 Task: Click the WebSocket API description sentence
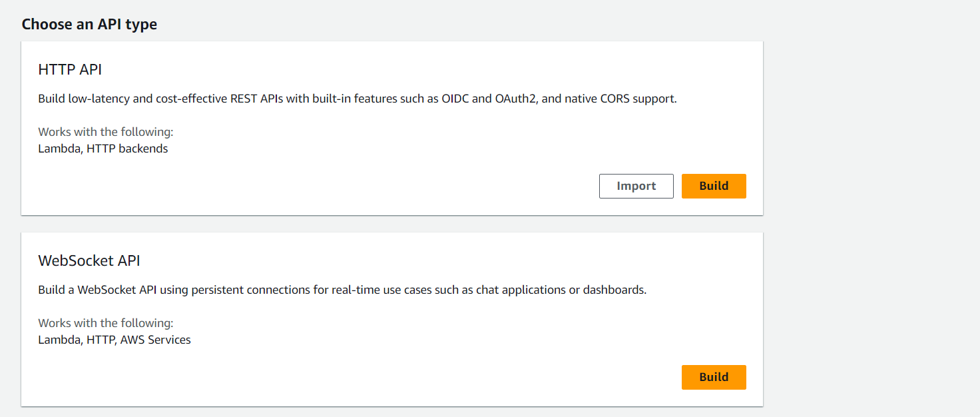[x=342, y=290]
